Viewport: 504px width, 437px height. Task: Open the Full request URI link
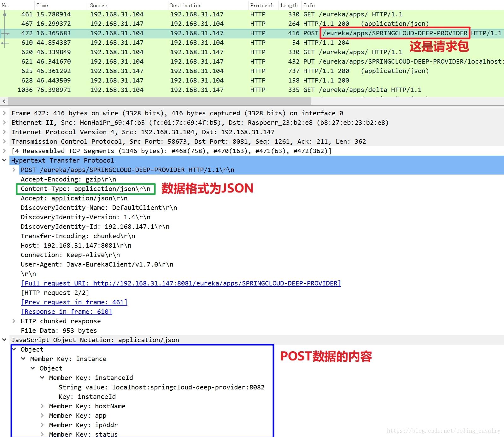point(181,283)
